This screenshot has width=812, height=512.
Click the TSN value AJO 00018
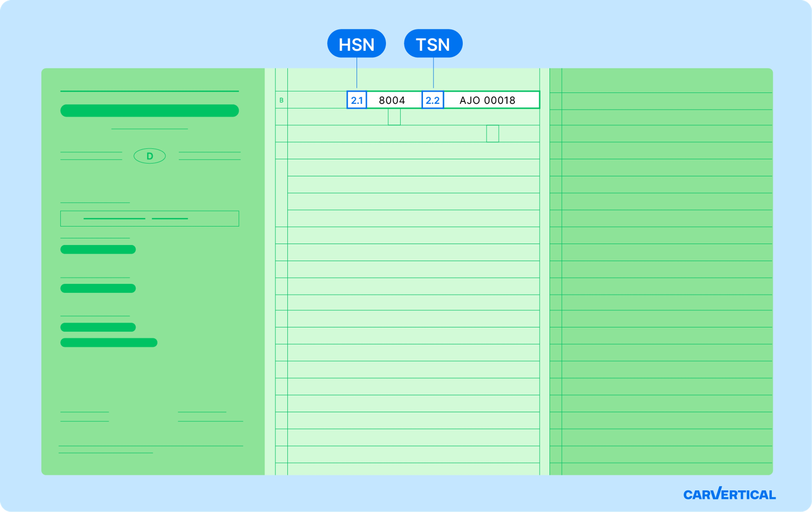(487, 100)
